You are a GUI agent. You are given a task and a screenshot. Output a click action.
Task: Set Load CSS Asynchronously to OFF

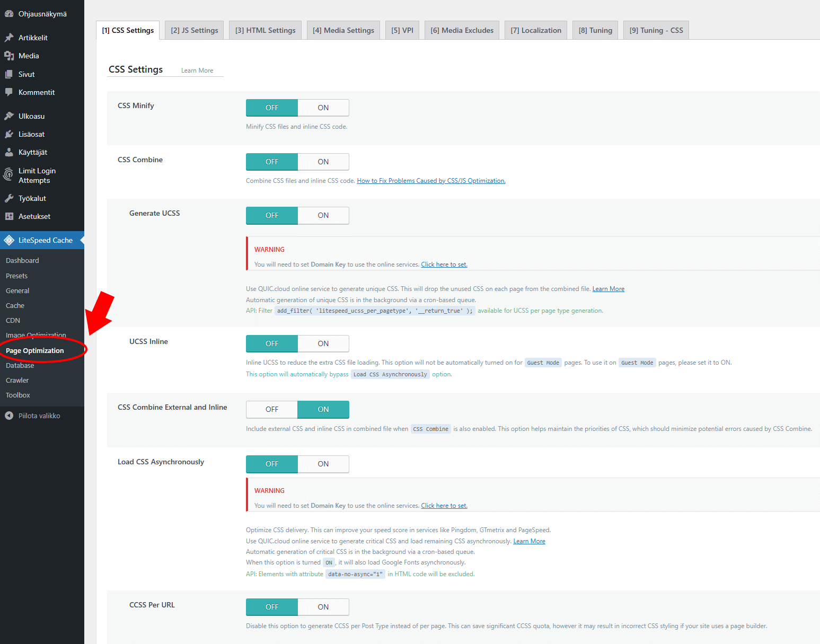click(272, 464)
